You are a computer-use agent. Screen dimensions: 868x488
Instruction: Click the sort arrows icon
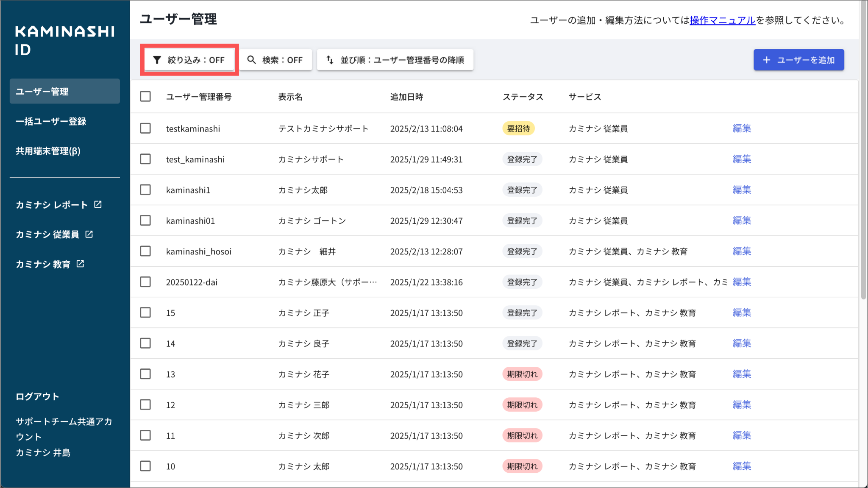pyautogui.click(x=330, y=60)
